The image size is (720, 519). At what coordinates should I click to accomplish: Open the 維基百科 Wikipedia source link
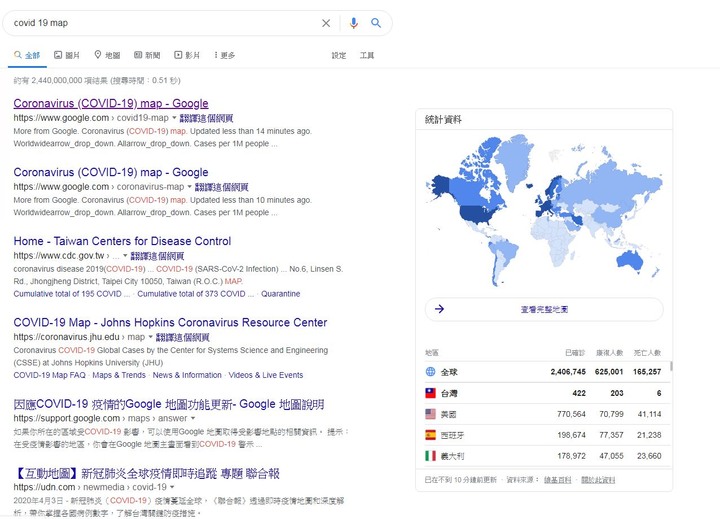(557, 480)
